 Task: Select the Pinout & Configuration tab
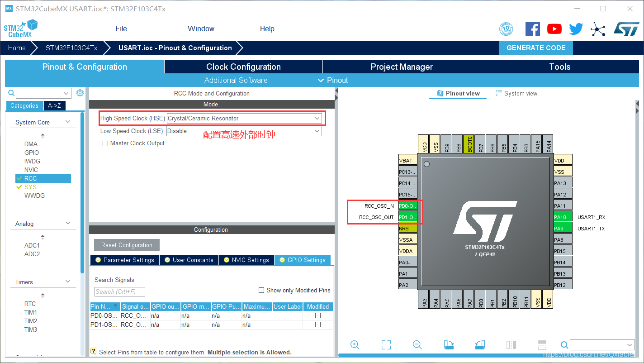(85, 67)
